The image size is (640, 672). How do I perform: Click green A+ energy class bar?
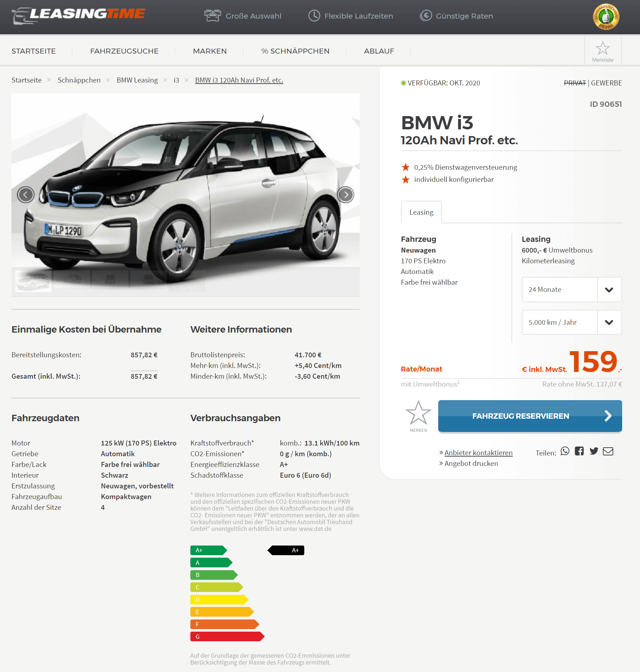[209, 550]
